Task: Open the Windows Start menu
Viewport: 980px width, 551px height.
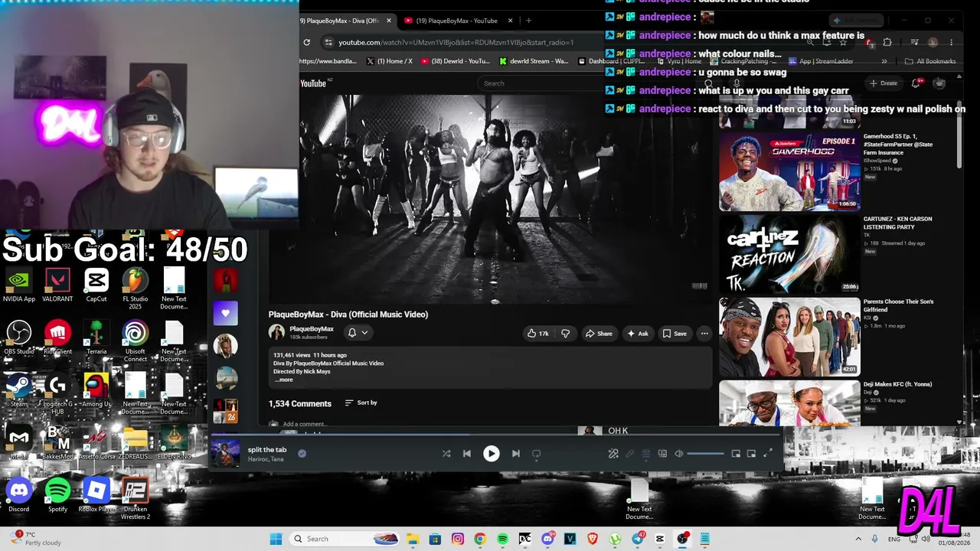Action: coord(276,539)
